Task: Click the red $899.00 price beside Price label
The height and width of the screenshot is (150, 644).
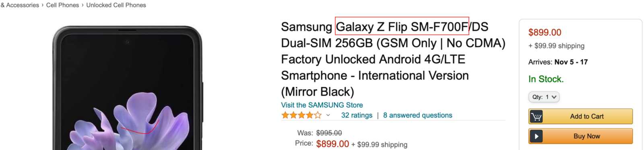Action: 332,144
